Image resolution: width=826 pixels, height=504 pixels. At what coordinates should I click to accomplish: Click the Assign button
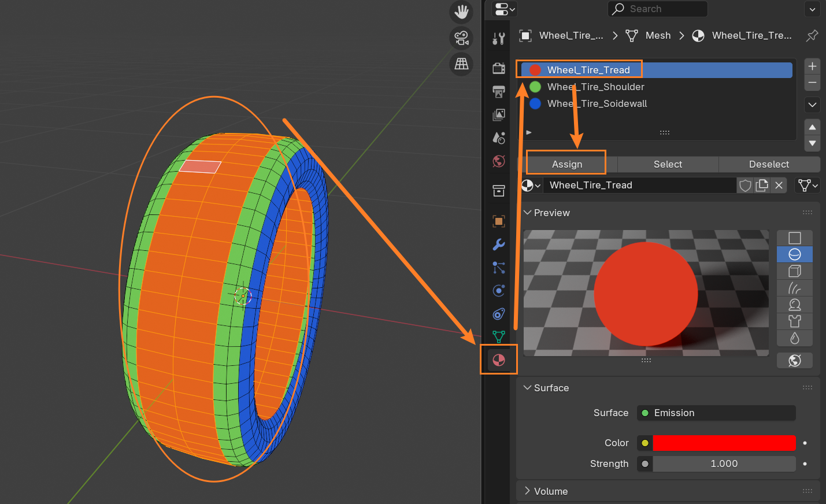[566, 164]
